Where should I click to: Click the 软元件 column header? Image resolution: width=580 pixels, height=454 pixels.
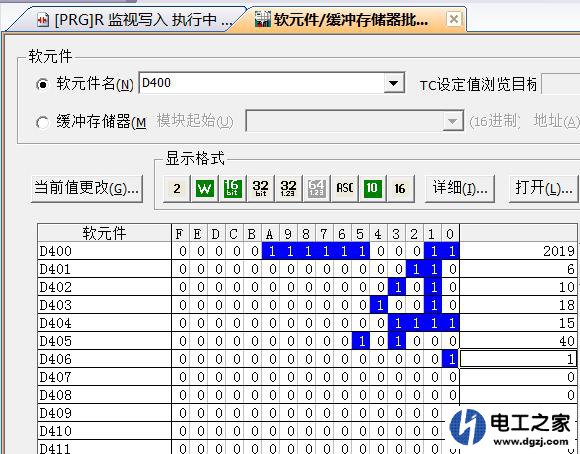click(105, 233)
